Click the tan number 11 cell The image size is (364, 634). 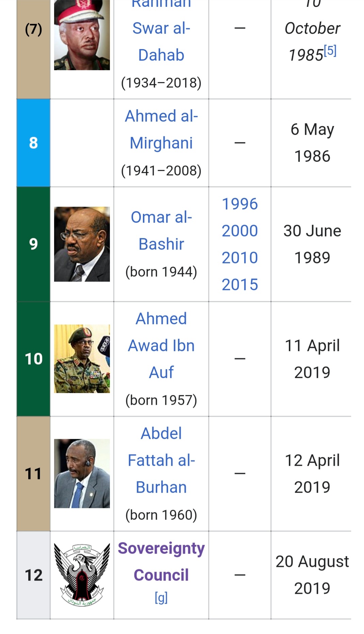33,474
